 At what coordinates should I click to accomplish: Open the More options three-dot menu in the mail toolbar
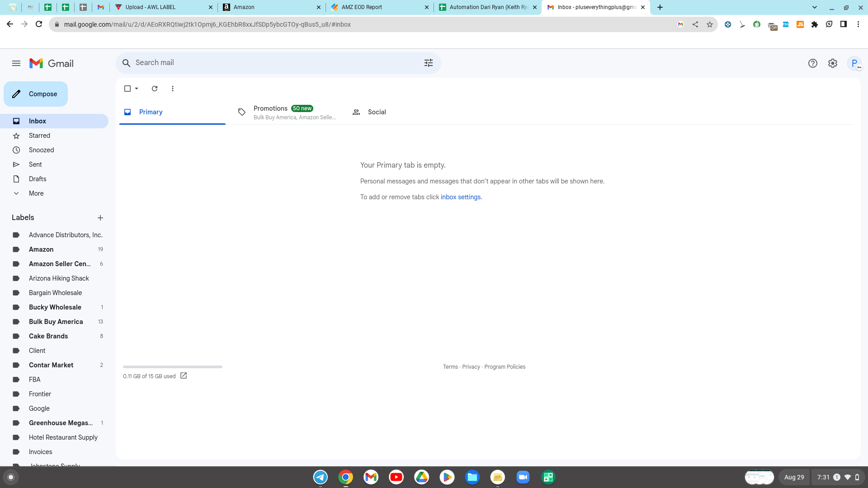[173, 89]
